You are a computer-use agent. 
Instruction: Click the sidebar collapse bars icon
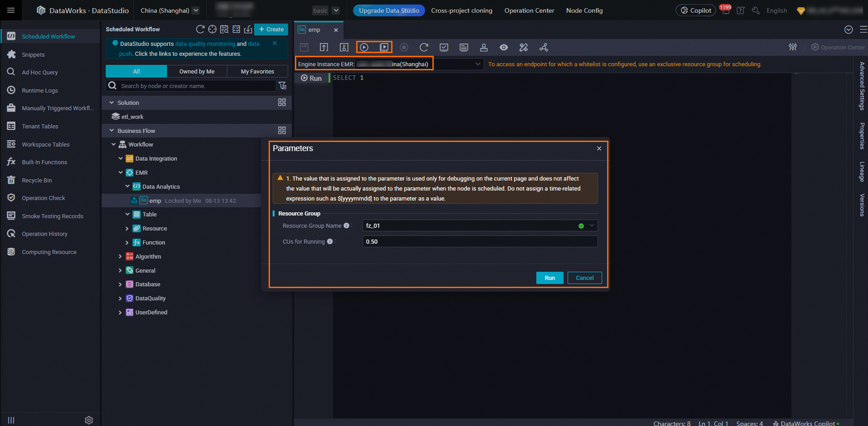[x=11, y=420]
